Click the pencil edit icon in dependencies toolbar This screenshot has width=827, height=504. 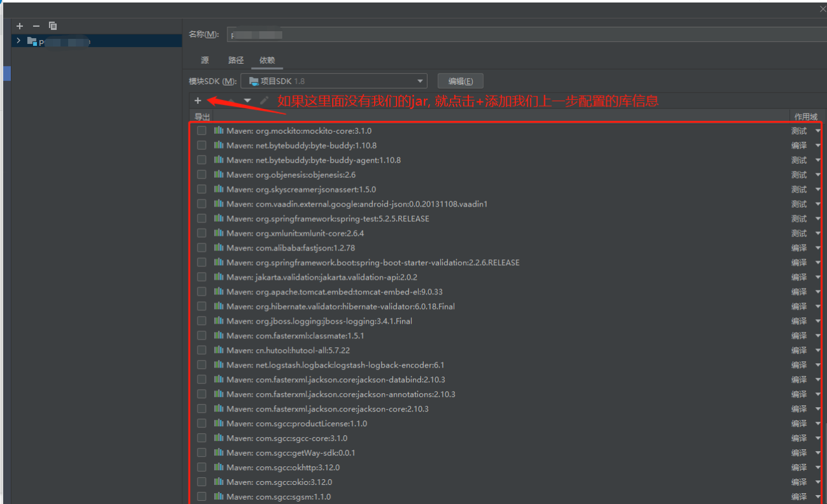(264, 101)
